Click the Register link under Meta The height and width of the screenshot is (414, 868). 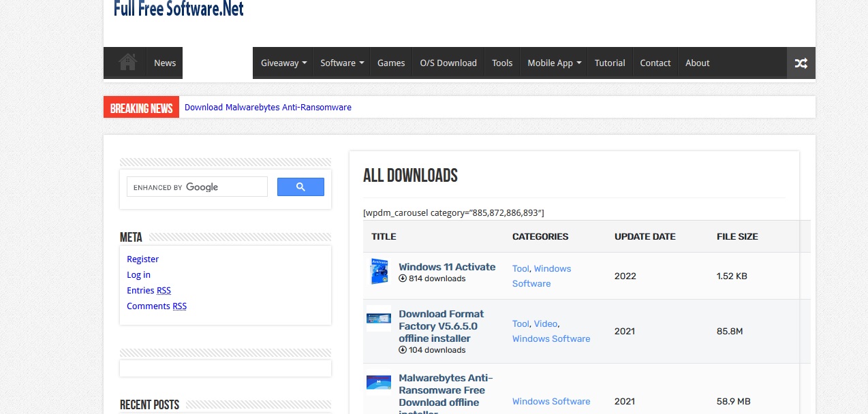click(x=142, y=259)
